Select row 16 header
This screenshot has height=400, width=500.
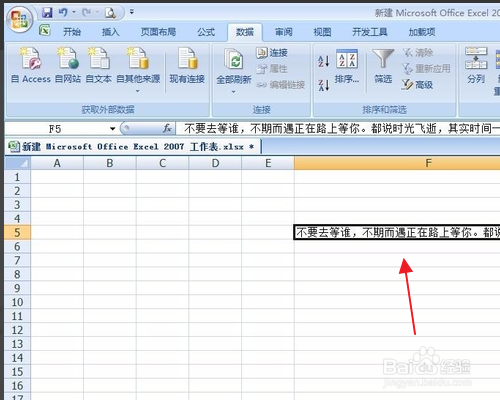point(17,386)
